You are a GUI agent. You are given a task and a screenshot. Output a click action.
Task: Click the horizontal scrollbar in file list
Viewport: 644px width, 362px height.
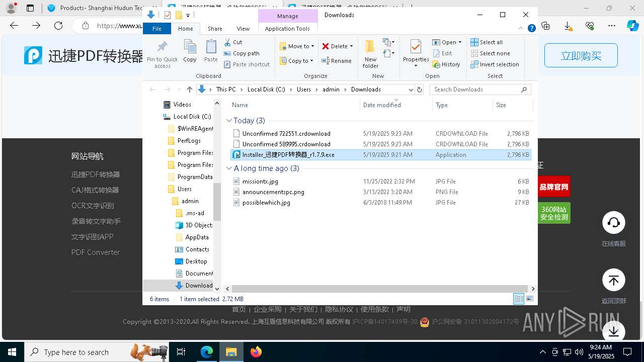380,289
